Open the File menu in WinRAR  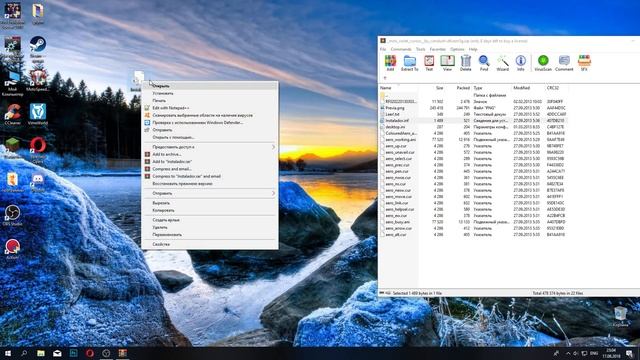[383, 49]
